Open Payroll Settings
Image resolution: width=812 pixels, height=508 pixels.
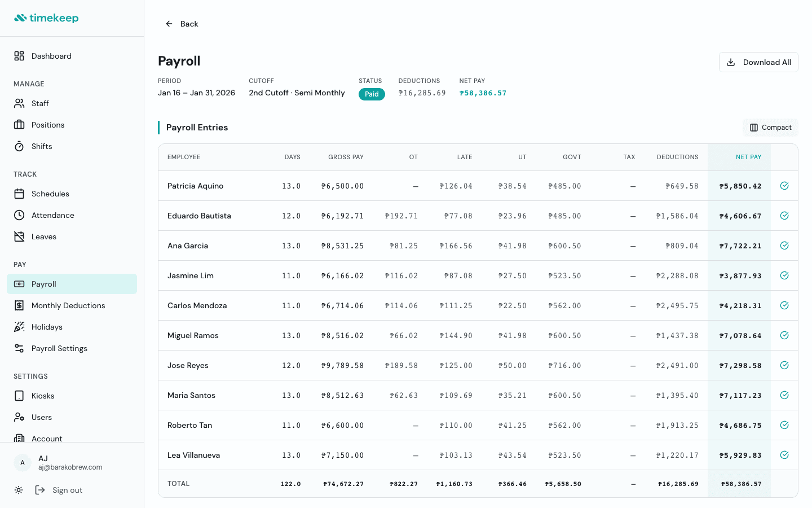pos(59,348)
